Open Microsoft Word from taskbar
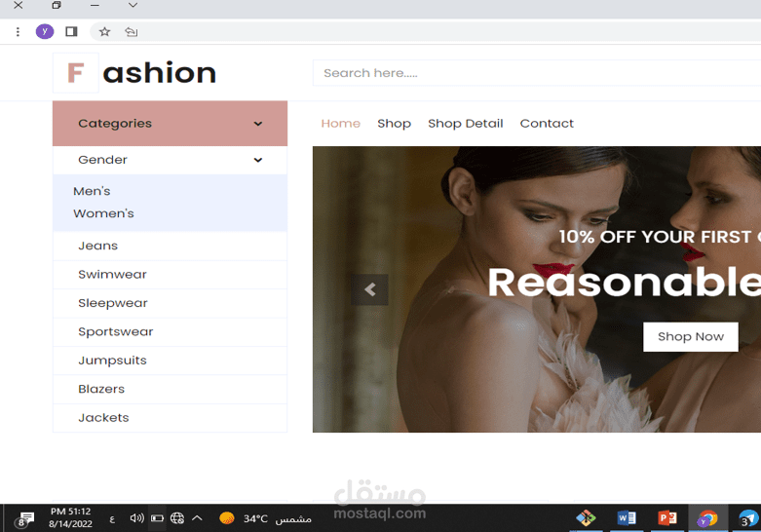 point(627,518)
